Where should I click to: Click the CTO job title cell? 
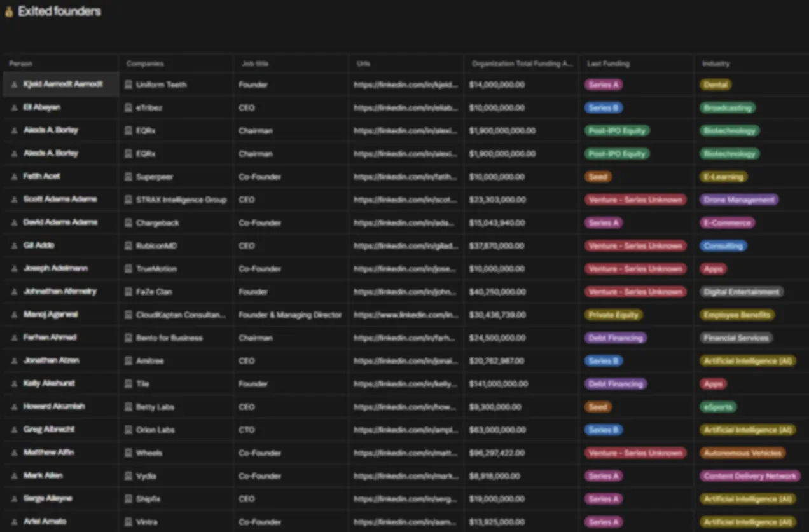291,430
